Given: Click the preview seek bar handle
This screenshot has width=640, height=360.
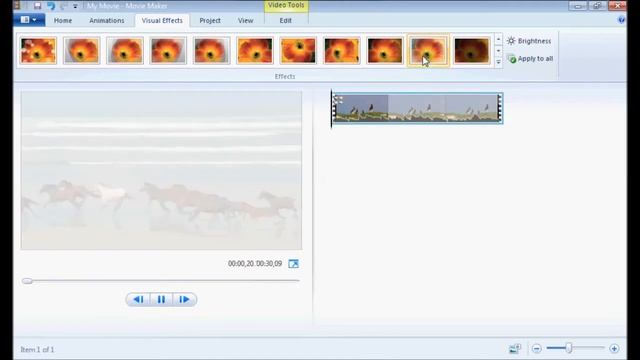Looking at the screenshot, I should [27, 281].
